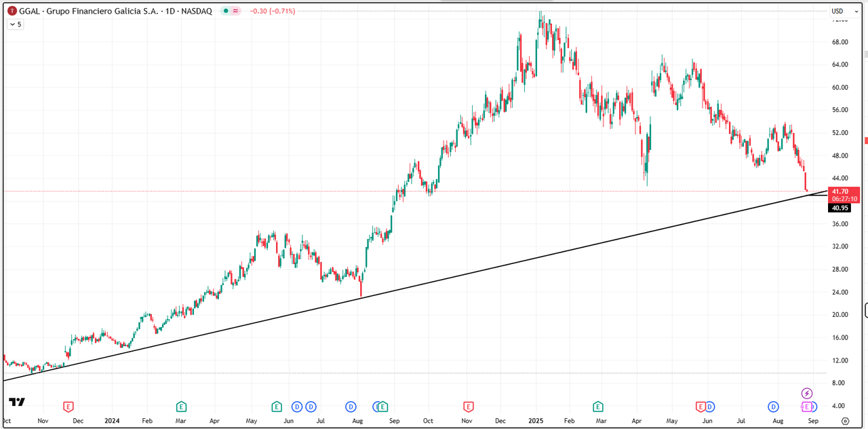The image size is (868, 429).
Task: Click the dividend marker left of Aug 2024
Action: coord(351,407)
